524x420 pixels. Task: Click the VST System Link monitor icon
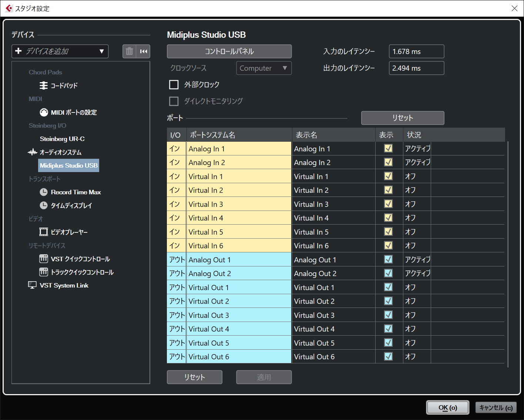(33, 285)
